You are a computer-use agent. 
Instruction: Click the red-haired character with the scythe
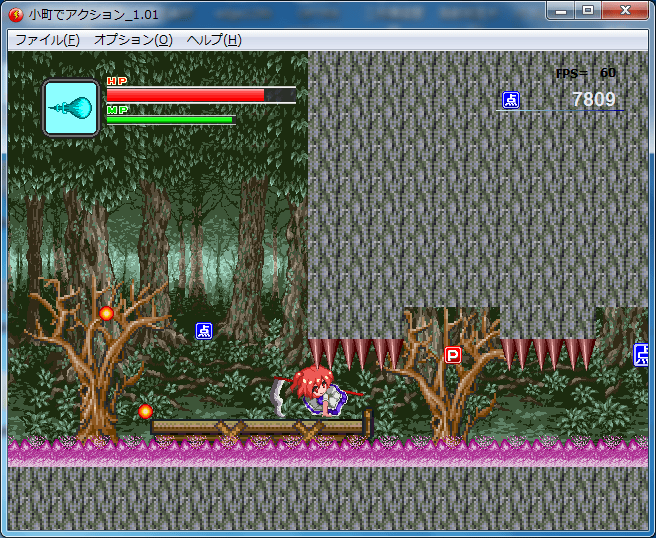tap(318, 391)
